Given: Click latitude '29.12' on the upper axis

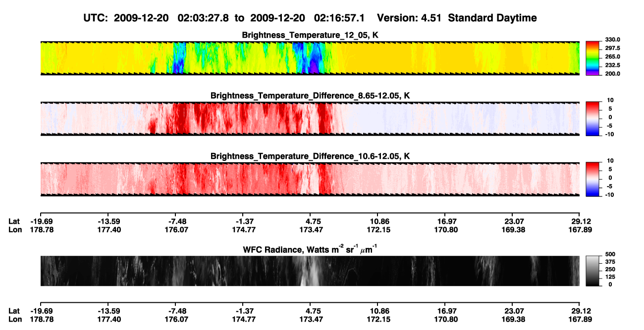Looking at the screenshot, I should (580, 221).
